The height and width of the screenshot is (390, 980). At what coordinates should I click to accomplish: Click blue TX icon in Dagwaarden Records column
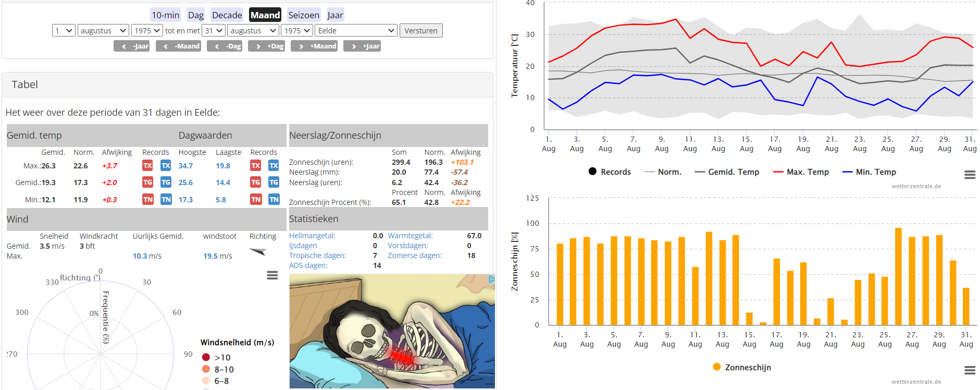(x=274, y=166)
